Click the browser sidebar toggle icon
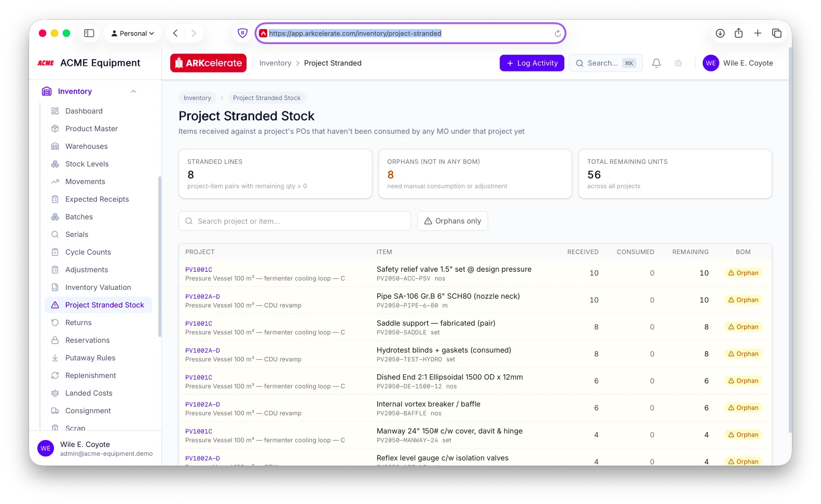The width and height of the screenshot is (821, 504). click(89, 33)
